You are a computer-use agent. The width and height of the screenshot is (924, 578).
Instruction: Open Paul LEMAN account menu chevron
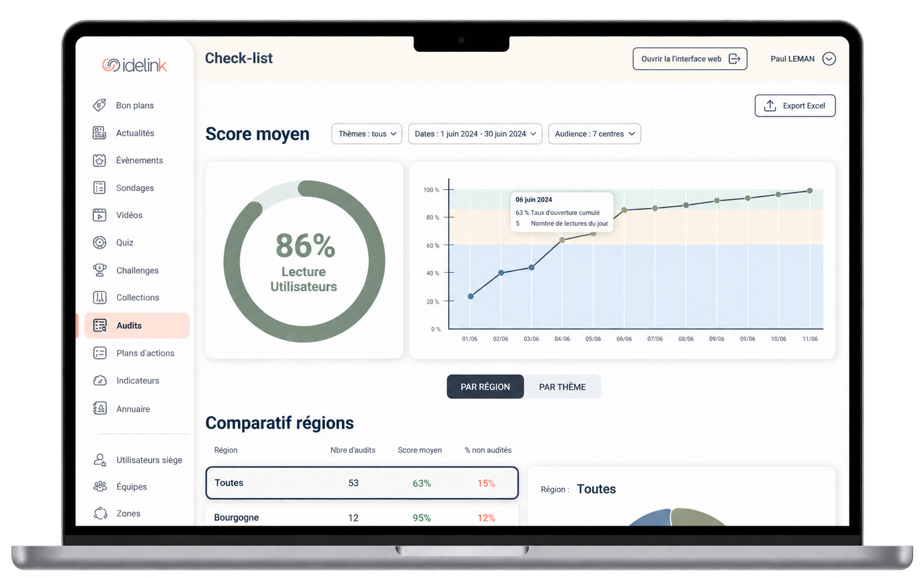[x=829, y=59]
